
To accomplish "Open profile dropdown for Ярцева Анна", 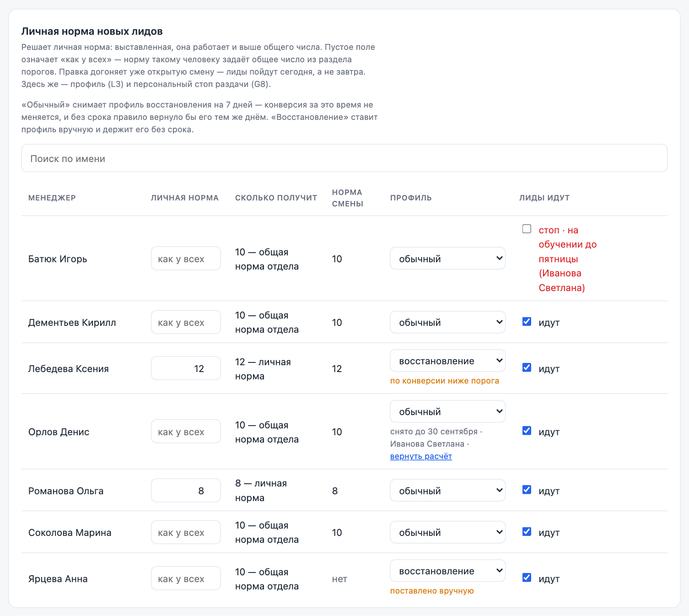I will click(x=447, y=571).
